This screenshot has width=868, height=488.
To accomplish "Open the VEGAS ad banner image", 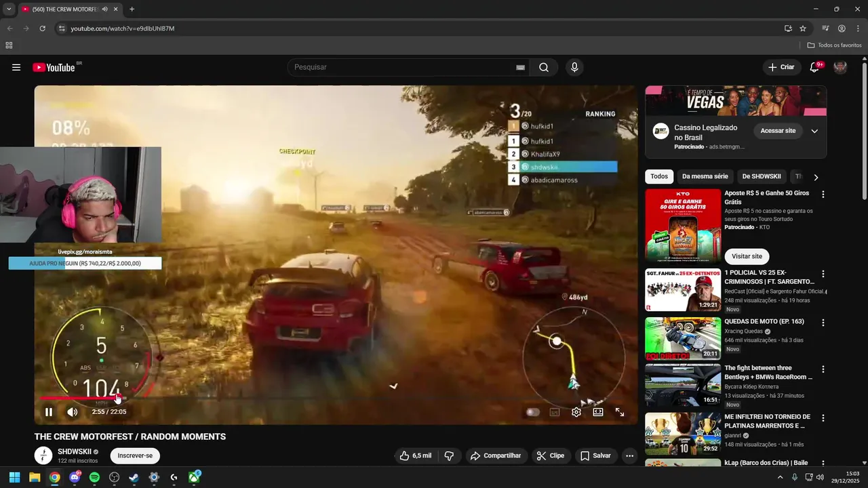I will [736, 101].
